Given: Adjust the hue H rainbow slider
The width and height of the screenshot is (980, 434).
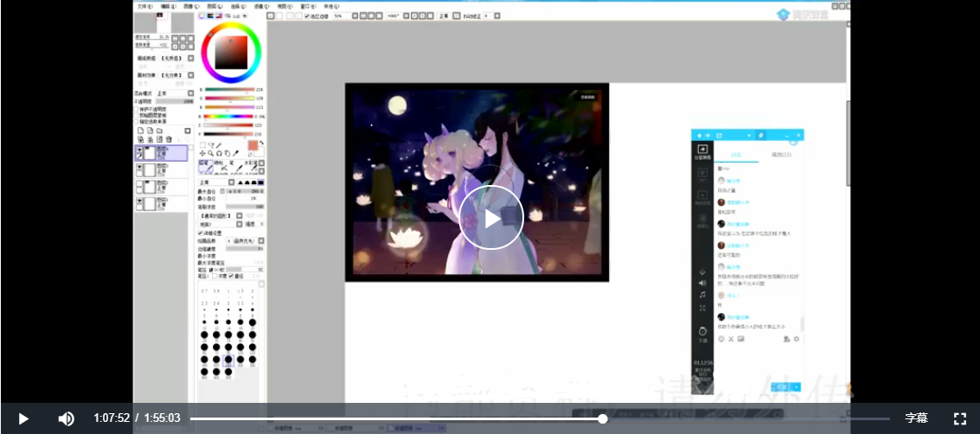Looking at the screenshot, I should point(230,116).
